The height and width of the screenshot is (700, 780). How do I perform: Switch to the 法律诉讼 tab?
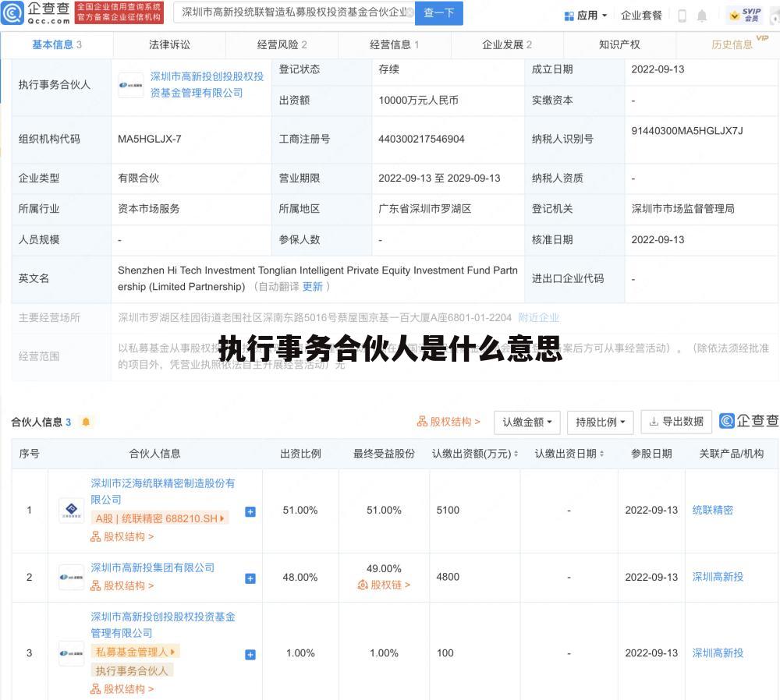[x=169, y=44]
